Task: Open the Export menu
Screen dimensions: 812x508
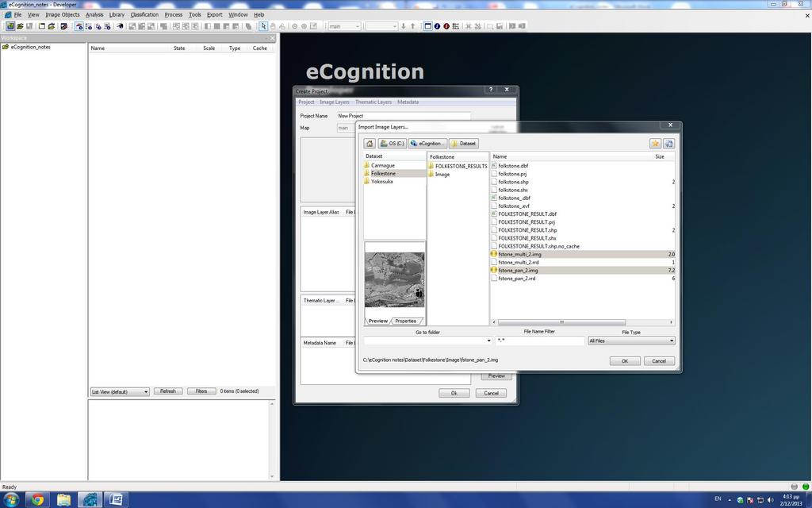Action: coord(214,14)
